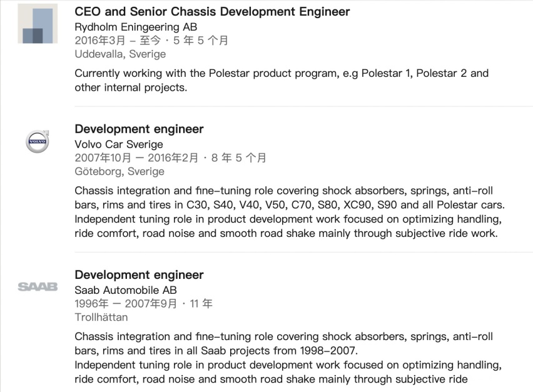Click the Volvo chassis integration description text

tap(290, 212)
